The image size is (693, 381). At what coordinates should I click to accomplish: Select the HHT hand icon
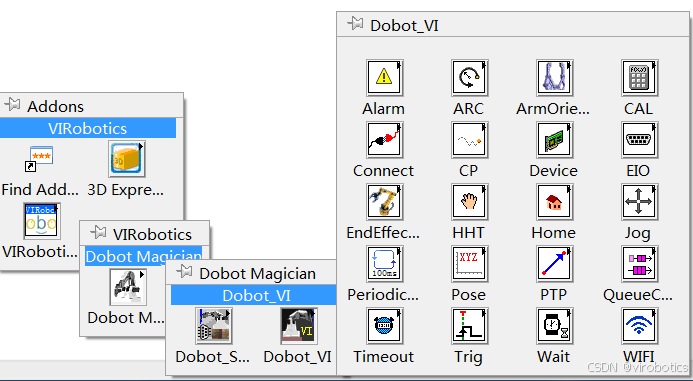469,202
